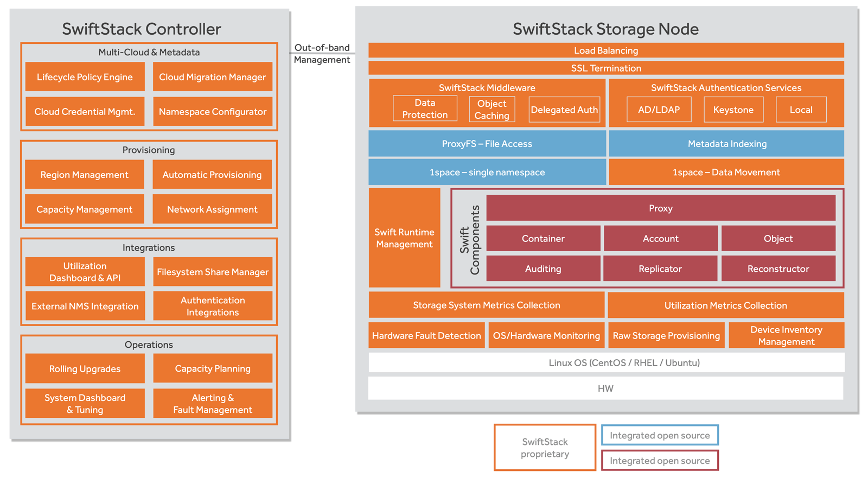
Task: Click the Out-of-band Management label
Action: tap(322, 54)
